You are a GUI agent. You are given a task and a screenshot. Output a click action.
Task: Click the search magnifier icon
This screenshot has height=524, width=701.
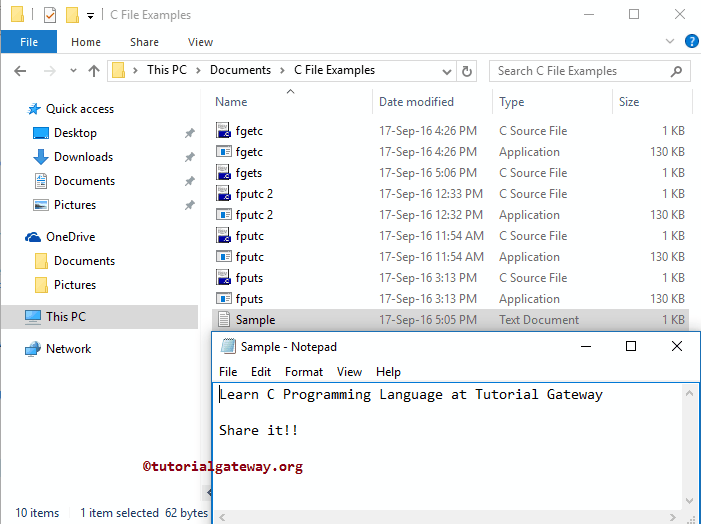point(676,71)
